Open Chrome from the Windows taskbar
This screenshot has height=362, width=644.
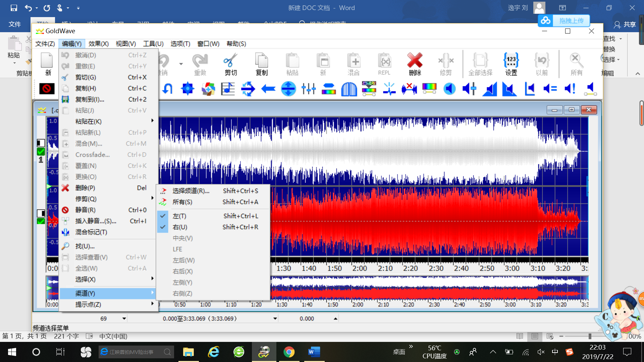pos(289,352)
